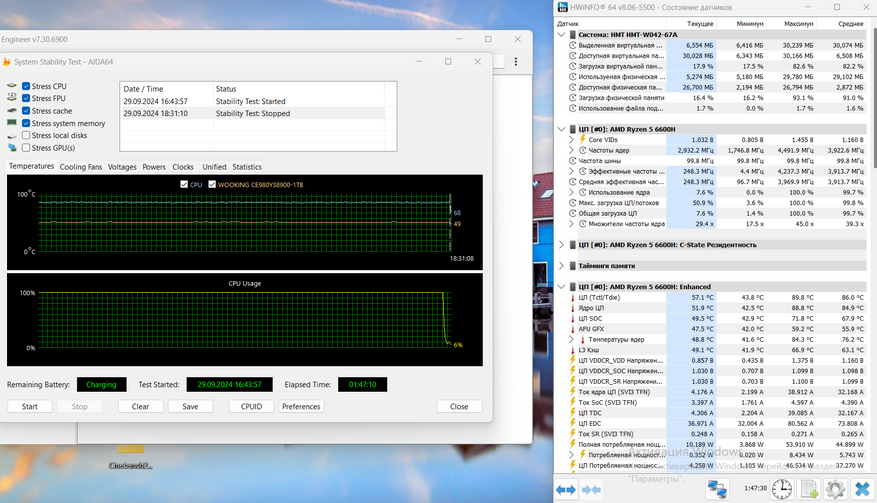The image size is (877, 503).
Task: Expand Эффективные частоты row
Action: [x=572, y=171]
